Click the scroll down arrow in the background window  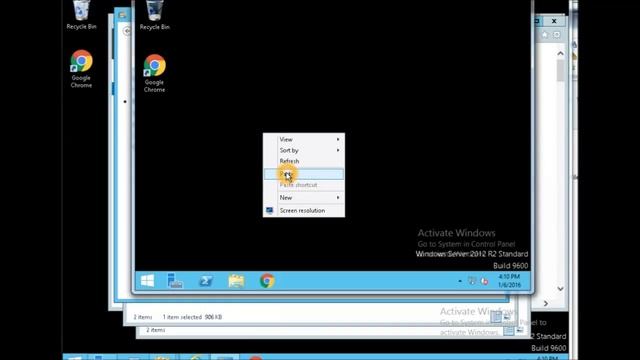[x=560, y=289]
